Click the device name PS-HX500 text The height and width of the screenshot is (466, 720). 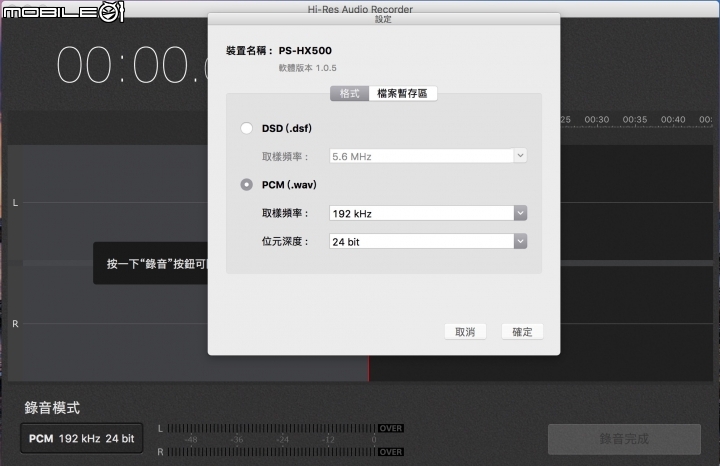(305, 51)
